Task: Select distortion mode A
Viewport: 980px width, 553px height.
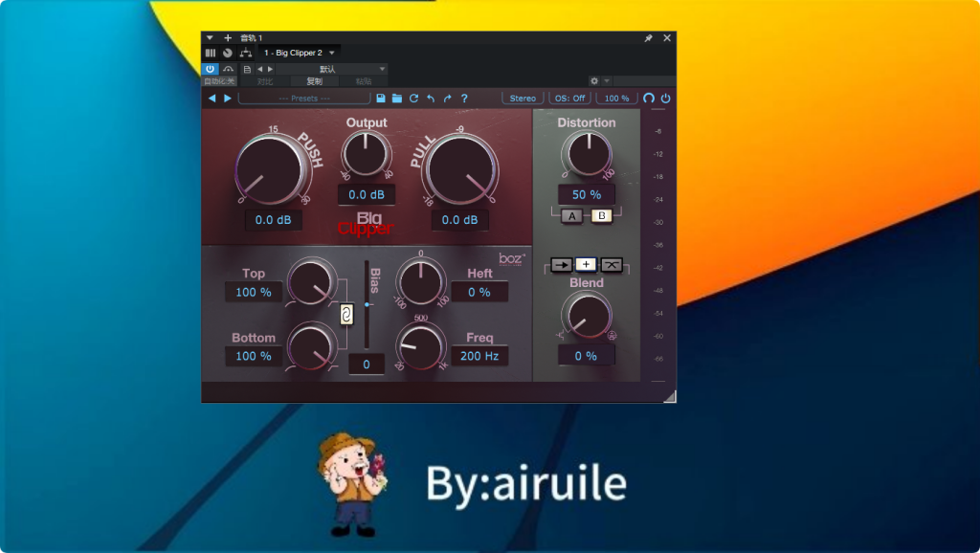Action: tap(572, 216)
